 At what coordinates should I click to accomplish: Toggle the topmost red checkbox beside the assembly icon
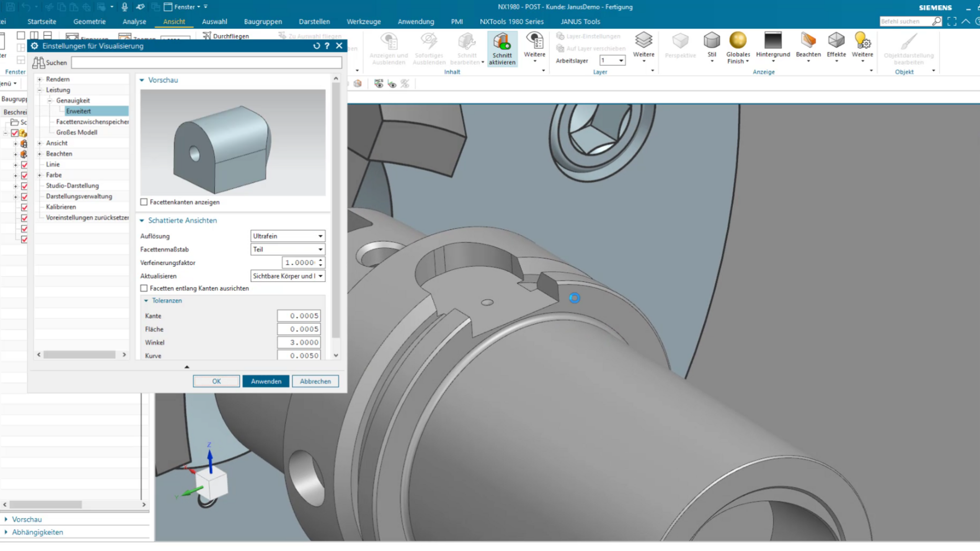click(x=15, y=133)
